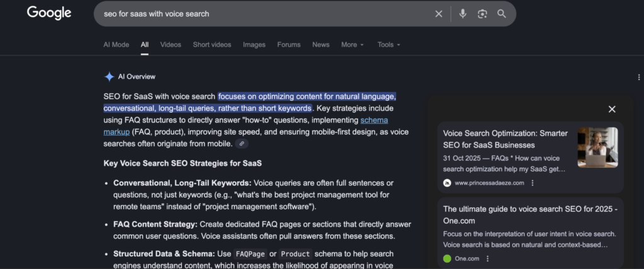
Task: Click the Google logo
Action: [49, 13]
